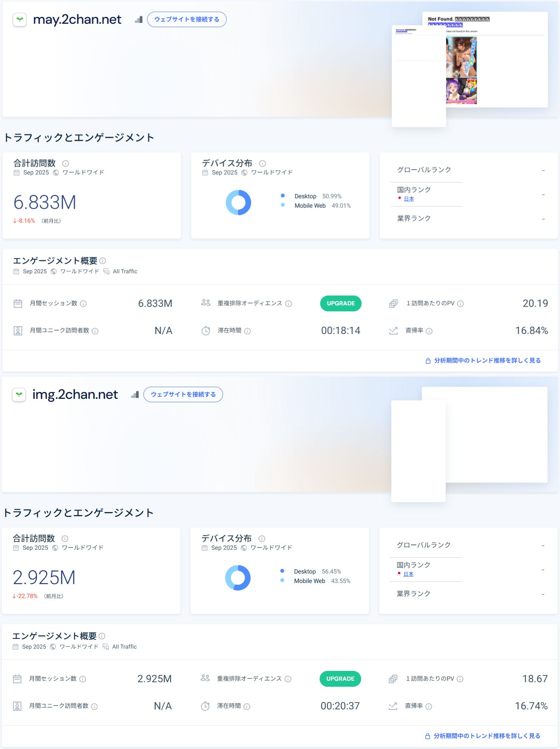Open the trend details link below 16.84% bounce rate
This screenshot has height=749, width=560.
[x=487, y=360]
